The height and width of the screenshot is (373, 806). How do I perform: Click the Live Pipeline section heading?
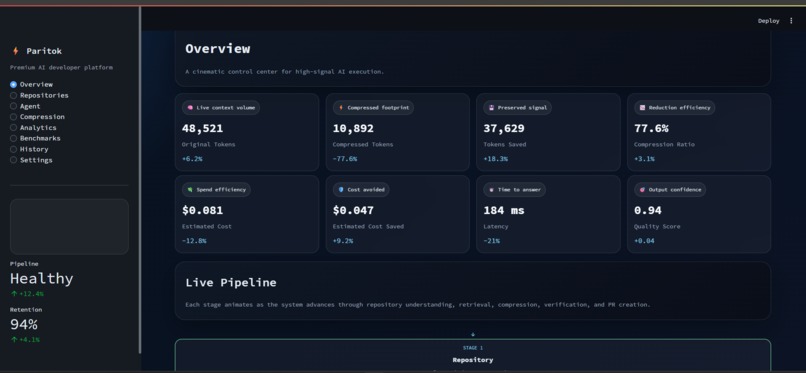(231, 283)
